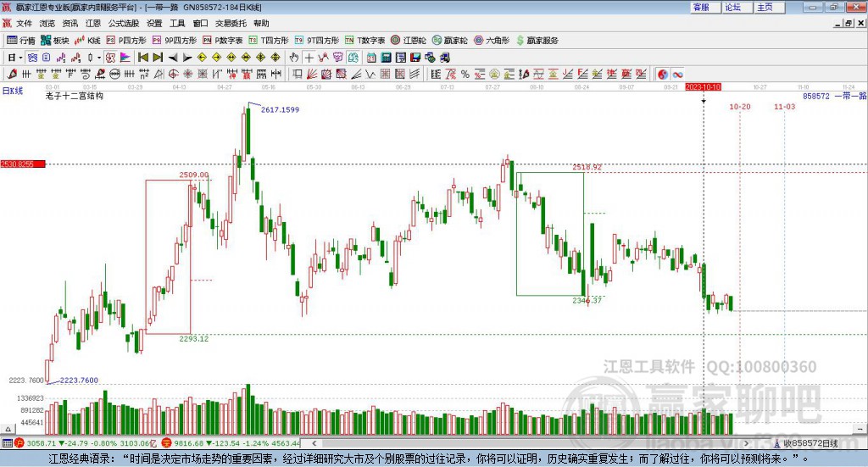
Task: Select the hand pan tool
Action: pyautogui.click(x=294, y=58)
